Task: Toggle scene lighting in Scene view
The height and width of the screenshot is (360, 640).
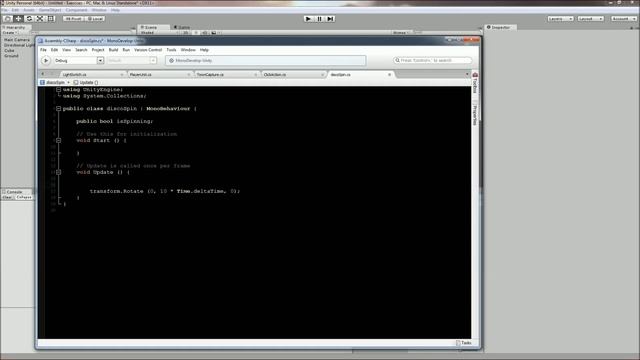Action: pos(196,33)
